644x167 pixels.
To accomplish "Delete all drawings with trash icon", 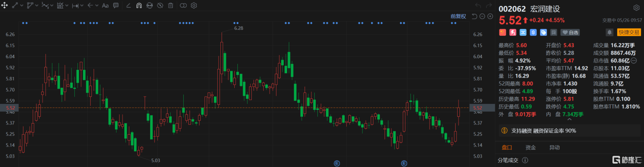I will click(x=171, y=6).
